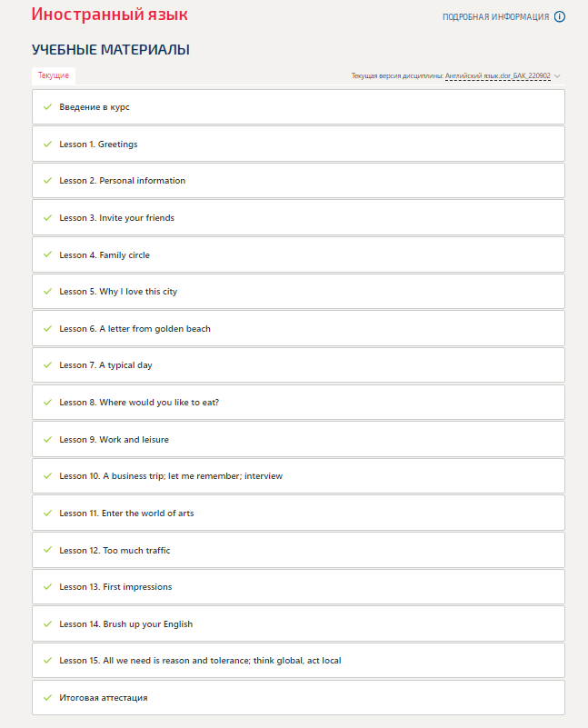
Task: Click the checkmark next to Итоговая аттестация
Action: 47,698
